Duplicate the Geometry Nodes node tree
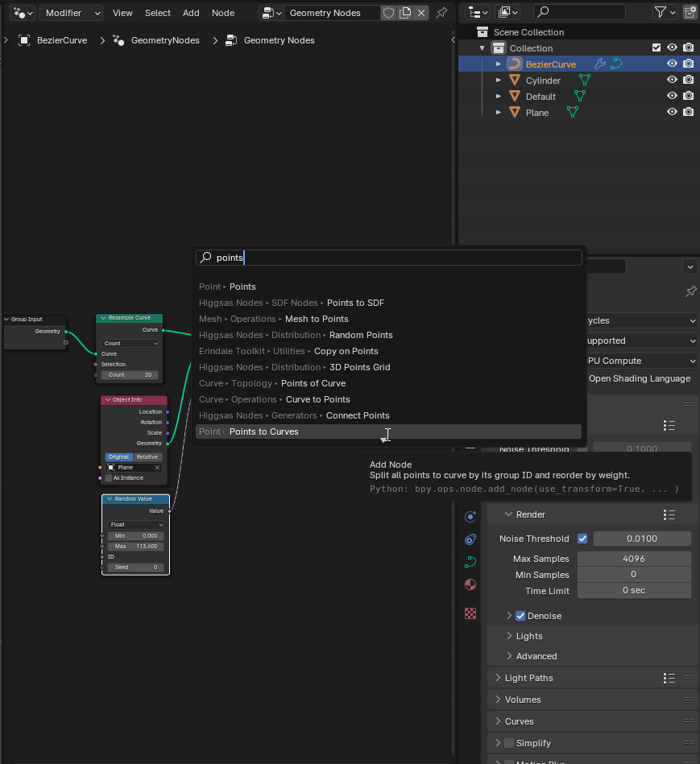700x764 pixels. 405,13
